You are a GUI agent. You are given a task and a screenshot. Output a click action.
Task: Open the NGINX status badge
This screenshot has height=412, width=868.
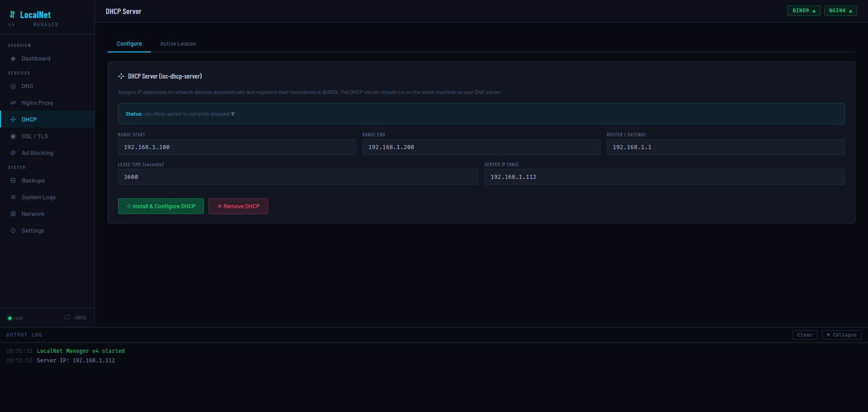(x=840, y=10)
